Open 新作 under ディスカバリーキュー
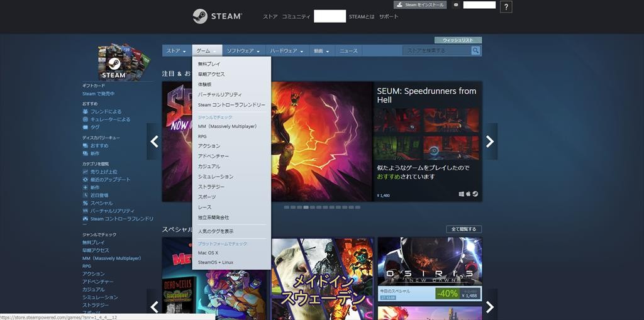 point(94,153)
